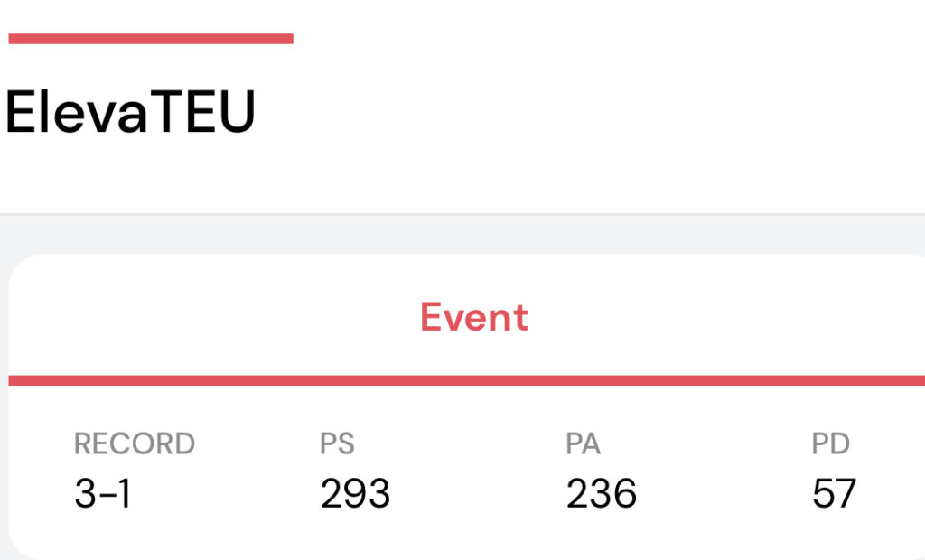925x560 pixels.
Task: Click the stats card's rounded bottom-left corner
Action: click(23, 544)
